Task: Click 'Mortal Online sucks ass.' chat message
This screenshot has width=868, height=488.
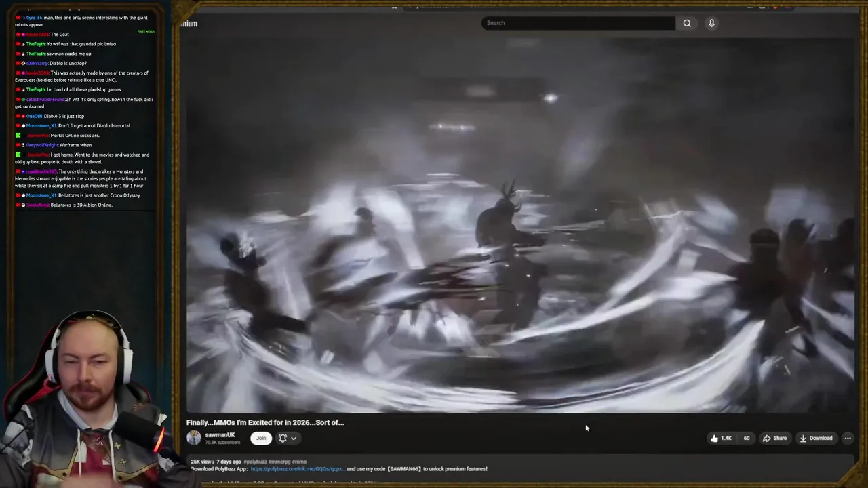Action: 75,135
